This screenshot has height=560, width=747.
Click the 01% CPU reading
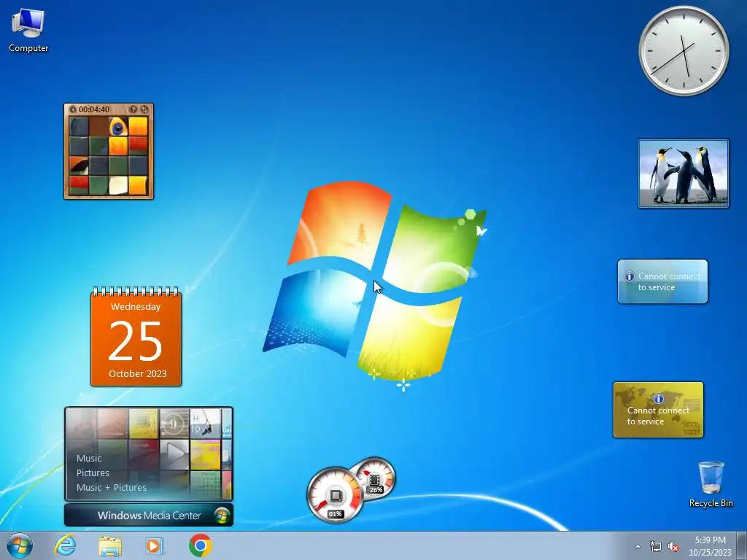(x=335, y=514)
